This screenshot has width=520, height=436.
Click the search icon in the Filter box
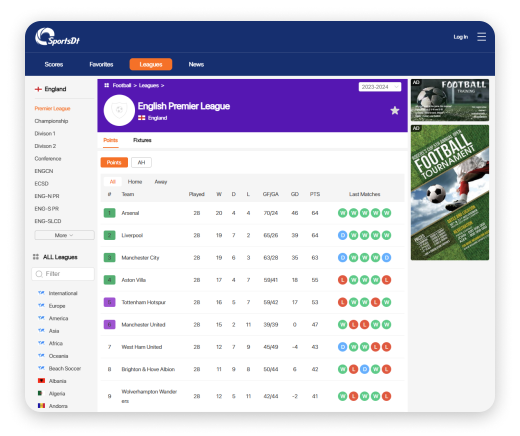click(39, 274)
